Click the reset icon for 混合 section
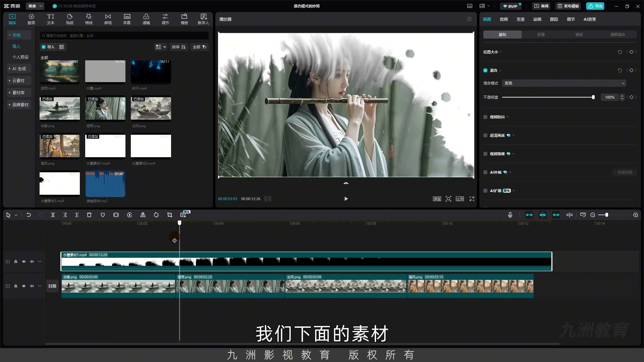The height and width of the screenshot is (362, 644). tap(620, 70)
